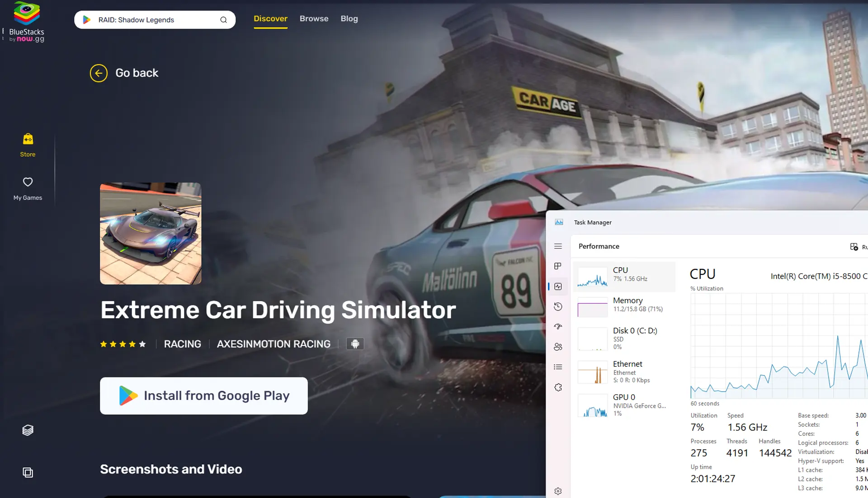This screenshot has width=868, height=498.
Task: Click the Performance heading in Task Manager
Action: 599,246
